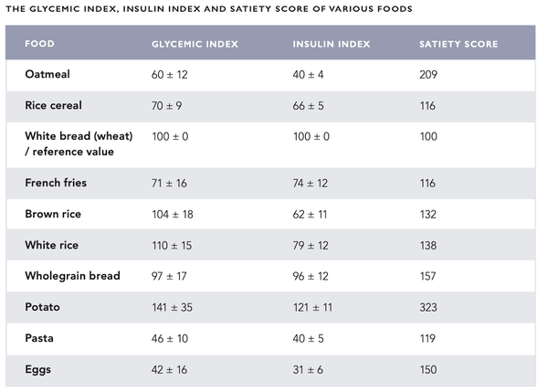Image resolution: width=548 pixels, height=392 pixels.
Task: Select Brown rice glycemic value 104 ± 18
Action: pyautogui.click(x=173, y=214)
